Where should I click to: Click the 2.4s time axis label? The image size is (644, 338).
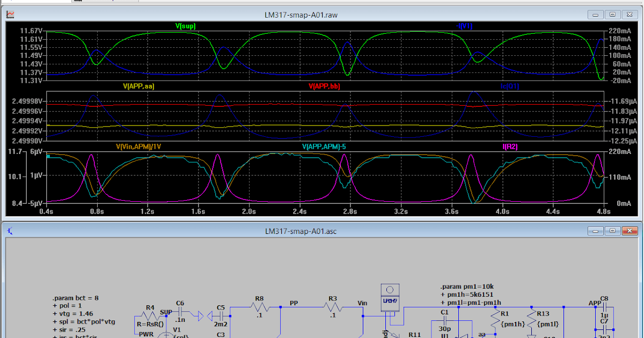299,211
